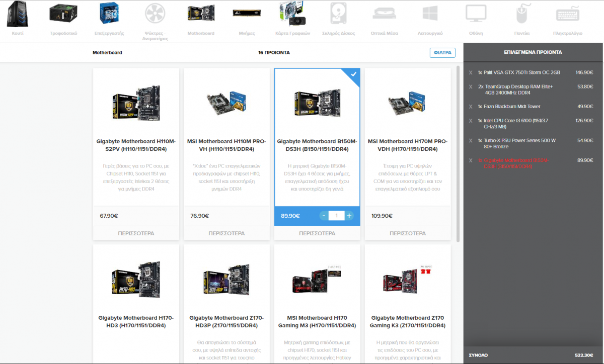Go to the Επεξεργαστής processor category icon
This screenshot has width=604, height=364.
pyautogui.click(x=109, y=14)
